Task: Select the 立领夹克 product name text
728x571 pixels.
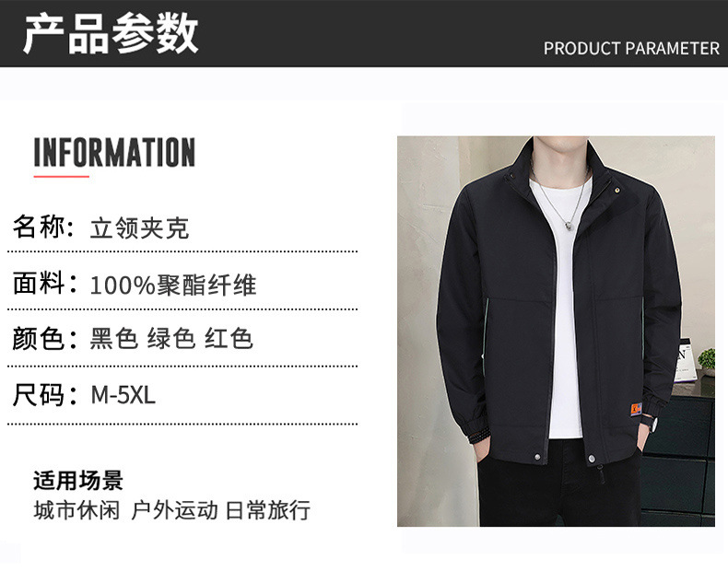Action: pyautogui.click(x=140, y=227)
